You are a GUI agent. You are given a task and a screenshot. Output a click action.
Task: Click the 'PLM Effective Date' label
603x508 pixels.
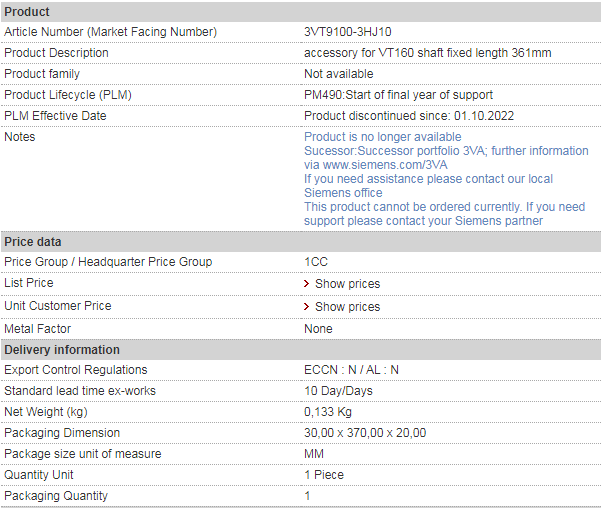(x=55, y=116)
